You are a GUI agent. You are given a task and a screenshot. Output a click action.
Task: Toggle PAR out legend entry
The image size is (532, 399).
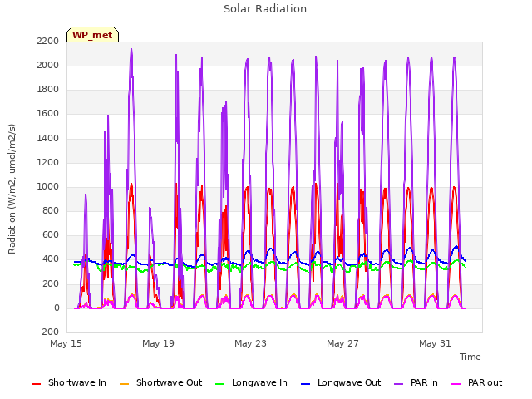[x=476, y=382]
